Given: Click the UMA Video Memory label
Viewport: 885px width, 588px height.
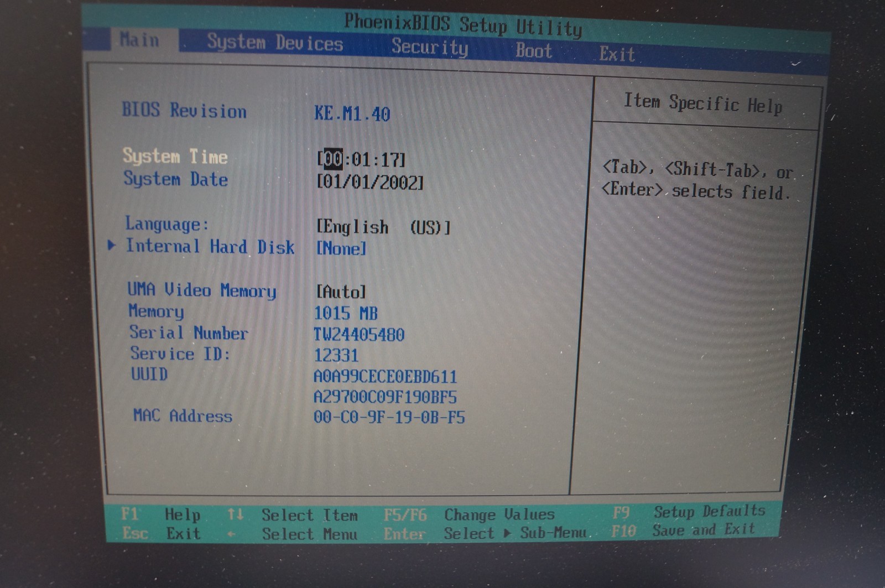Looking at the screenshot, I should click(202, 290).
